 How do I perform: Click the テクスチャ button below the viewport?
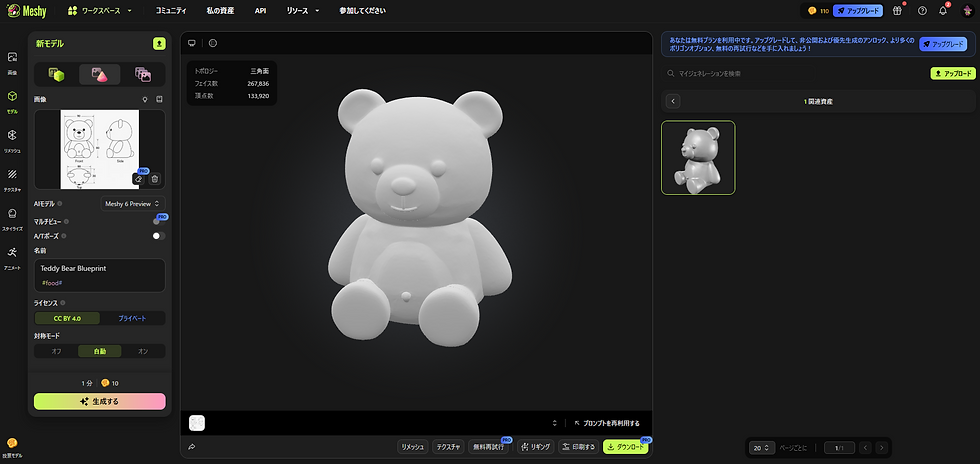coord(448,446)
